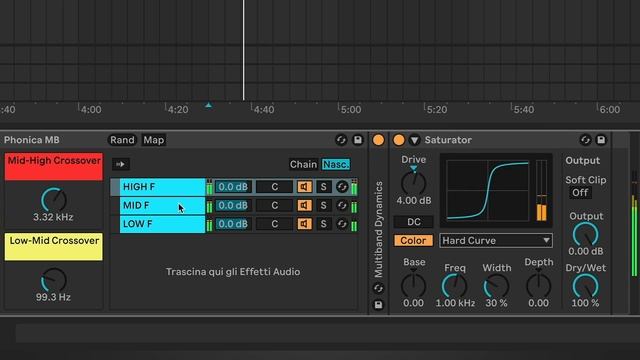Screen dimensions: 640x360
Task: Click Saturator Width knob
Action: coord(496,285)
